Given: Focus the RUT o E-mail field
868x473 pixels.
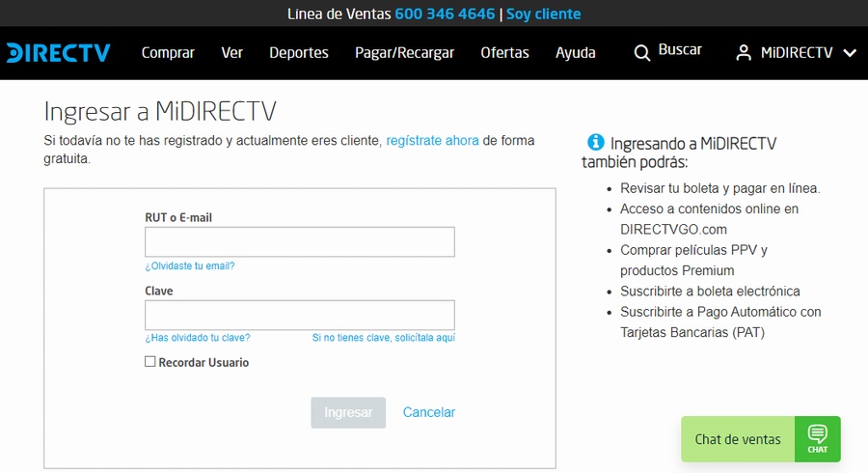Looking at the screenshot, I should pyautogui.click(x=300, y=241).
